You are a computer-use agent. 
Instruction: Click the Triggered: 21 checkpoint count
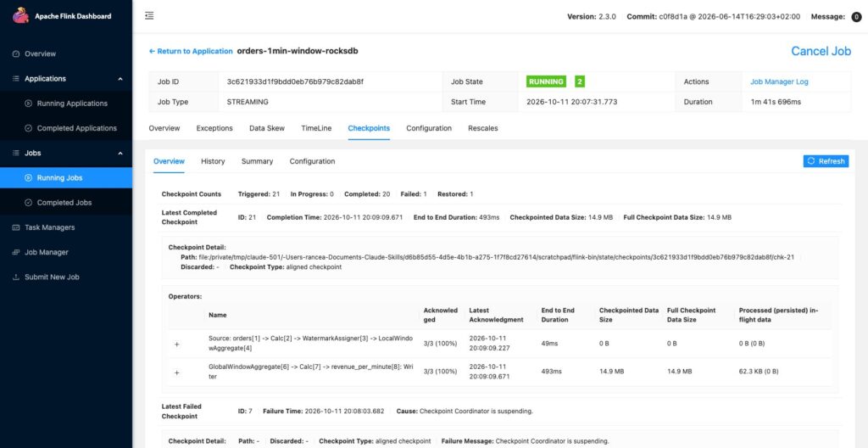click(259, 194)
